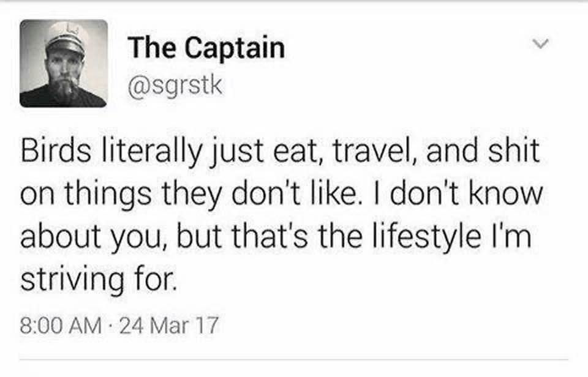Click the horizontal divider below the timestamp

click(294, 359)
